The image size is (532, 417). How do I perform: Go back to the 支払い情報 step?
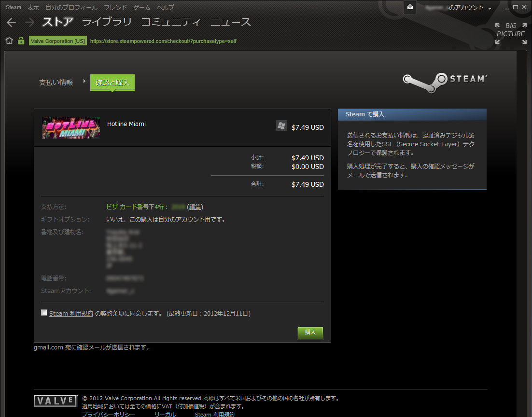[x=56, y=83]
